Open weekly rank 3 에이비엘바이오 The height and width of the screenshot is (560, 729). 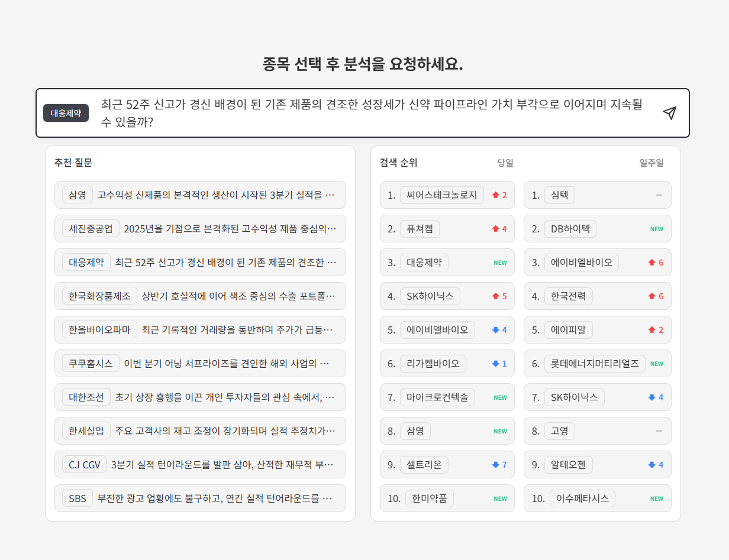click(598, 263)
